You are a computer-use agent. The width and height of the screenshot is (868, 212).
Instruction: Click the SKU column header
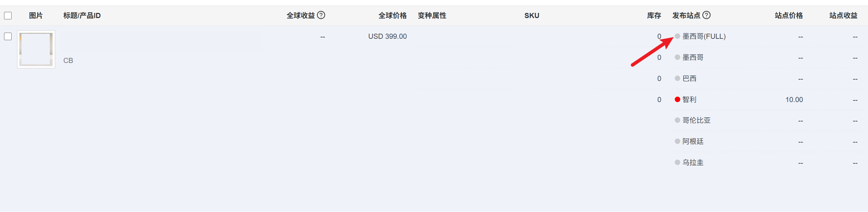tap(532, 16)
